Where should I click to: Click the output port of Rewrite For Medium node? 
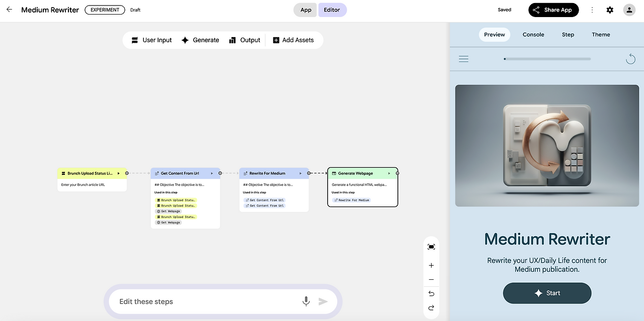[x=309, y=173]
